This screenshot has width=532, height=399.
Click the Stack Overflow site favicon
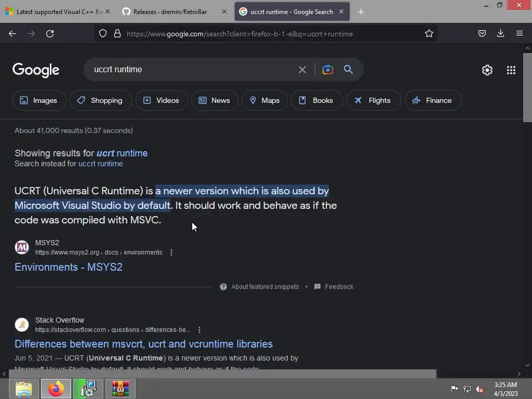click(22, 325)
